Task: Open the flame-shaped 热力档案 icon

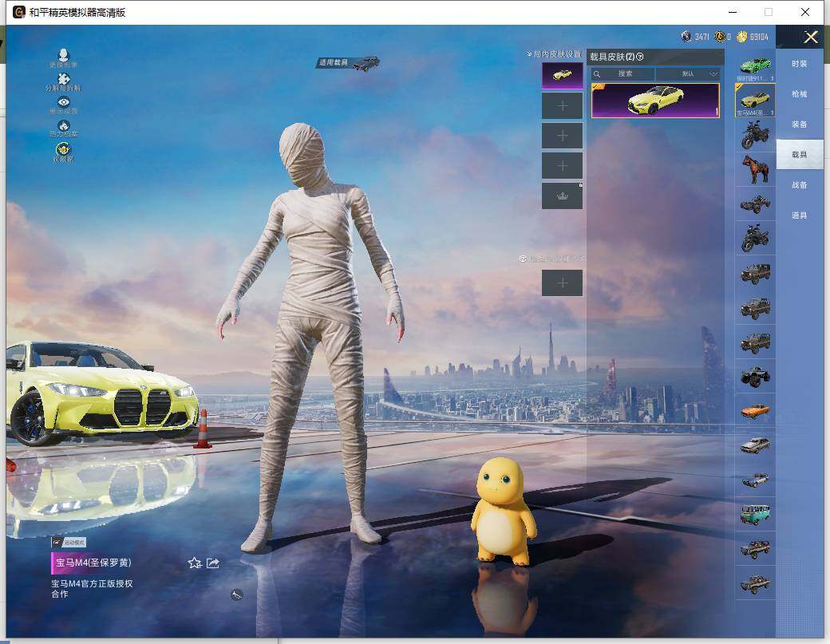Action: pyautogui.click(x=63, y=125)
